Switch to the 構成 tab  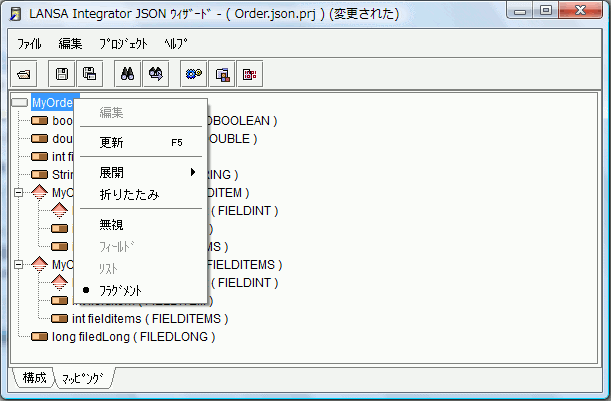pyautogui.click(x=34, y=378)
